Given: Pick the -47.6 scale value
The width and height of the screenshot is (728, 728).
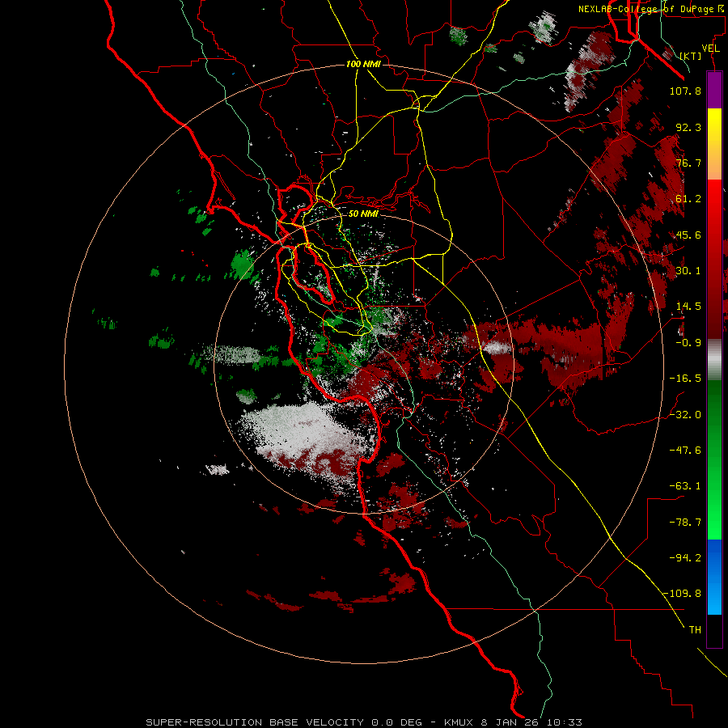Looking at the screenshot, I should click(x=685, y=451).
